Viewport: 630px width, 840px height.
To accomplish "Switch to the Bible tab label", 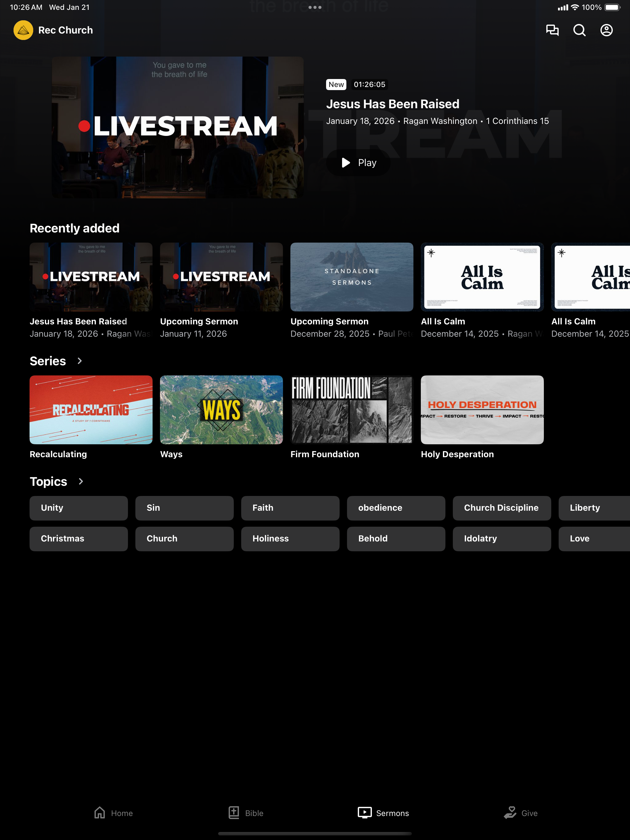I will tap(254, 813).
